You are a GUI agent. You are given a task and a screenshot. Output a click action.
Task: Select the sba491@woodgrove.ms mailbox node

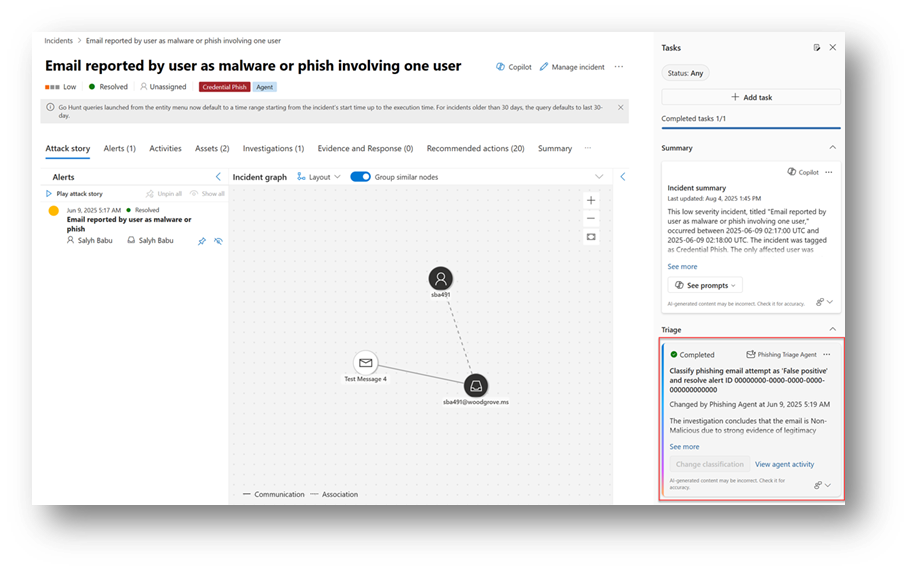[x=476, y=386]
